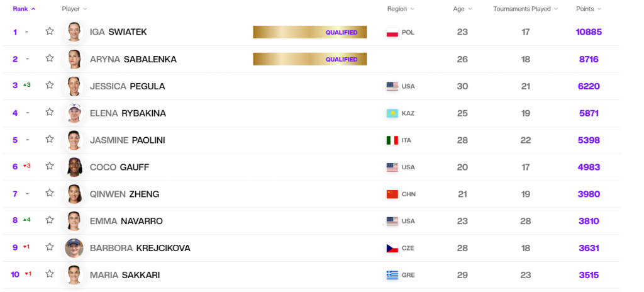Click the Czech flag icon
This screenshot has height=292, width=644.
392,248
